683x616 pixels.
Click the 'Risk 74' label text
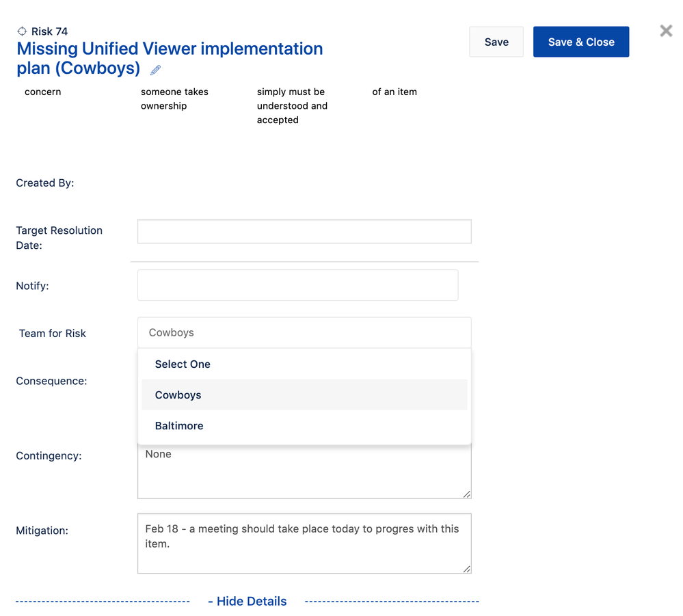tap(49, 31)
